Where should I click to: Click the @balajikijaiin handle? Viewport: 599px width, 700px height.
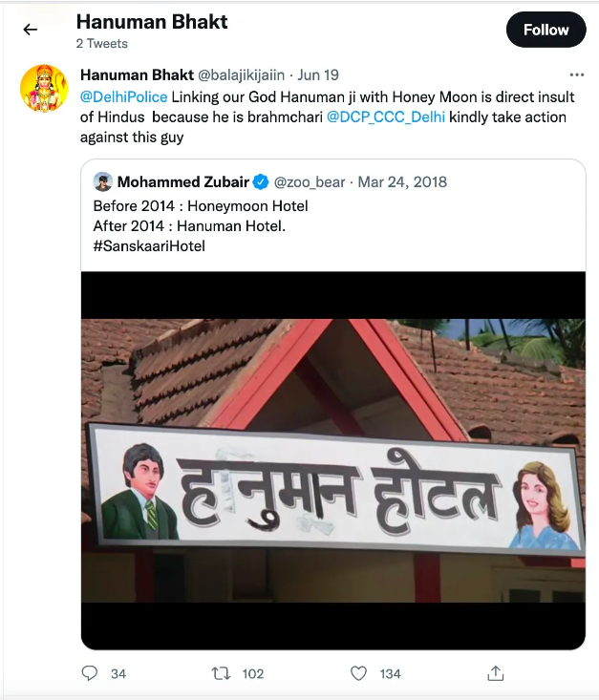pos(241,74)
